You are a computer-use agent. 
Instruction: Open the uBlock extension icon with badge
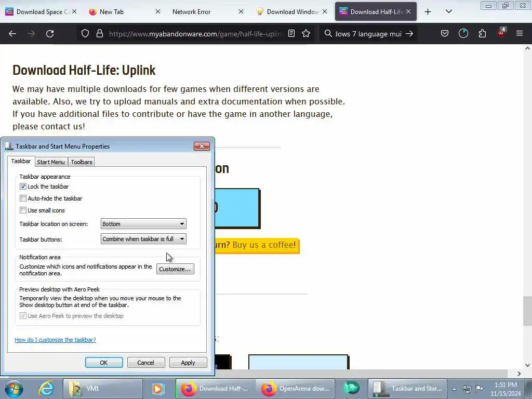pyautogui.click(x=501, y=33)
